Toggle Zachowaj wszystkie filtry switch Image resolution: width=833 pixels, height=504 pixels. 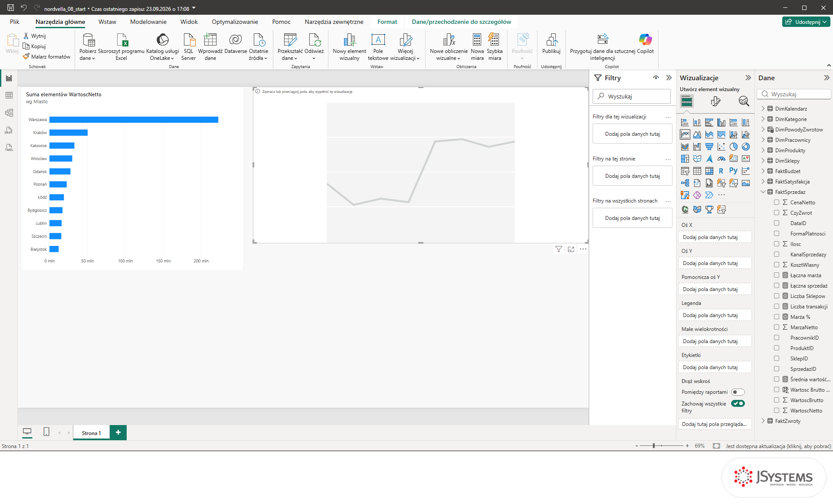pos(738,403)
